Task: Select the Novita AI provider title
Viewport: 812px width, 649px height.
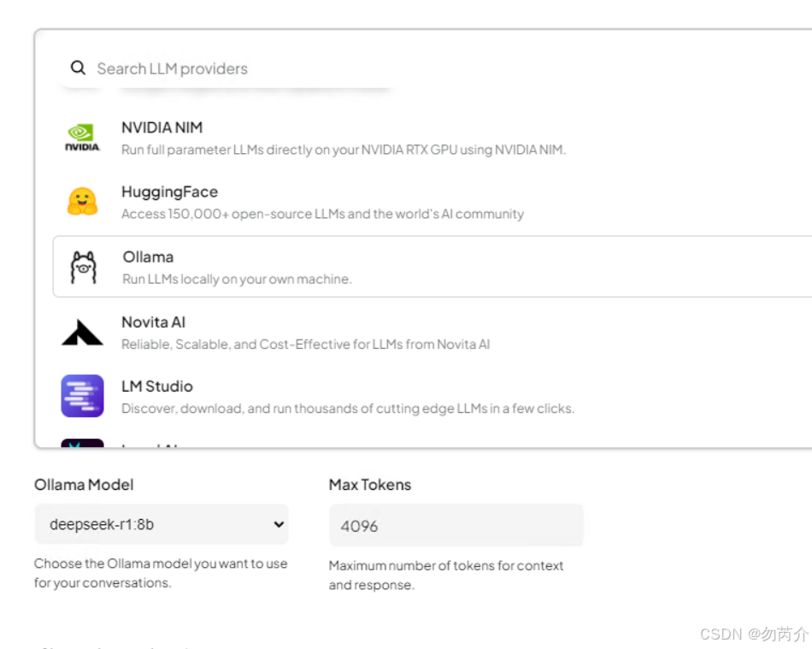Action: [x=153, y=322]
